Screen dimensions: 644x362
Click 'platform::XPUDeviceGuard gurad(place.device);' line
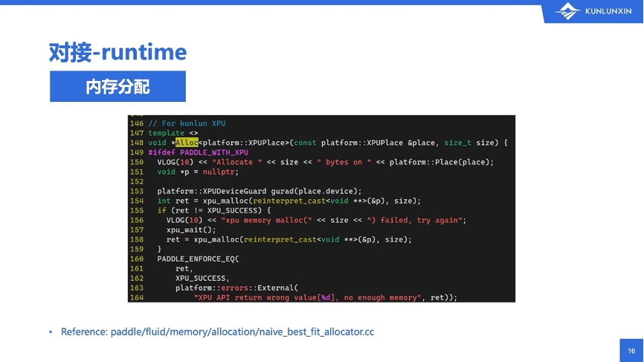pyautogui.click(x=259, y=191)
